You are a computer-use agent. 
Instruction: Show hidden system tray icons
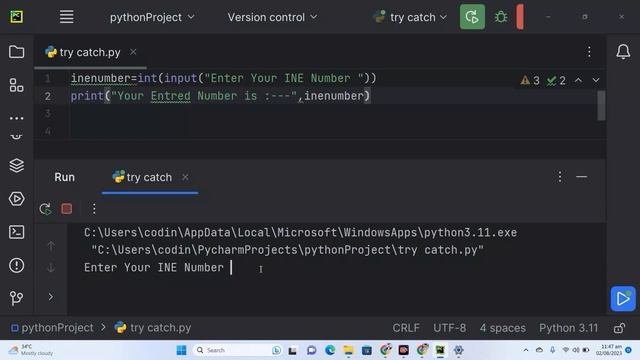(526, 350)
